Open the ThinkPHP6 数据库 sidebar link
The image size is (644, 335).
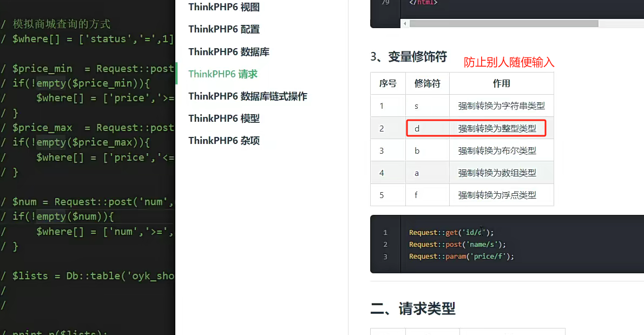tap(229, 52)
